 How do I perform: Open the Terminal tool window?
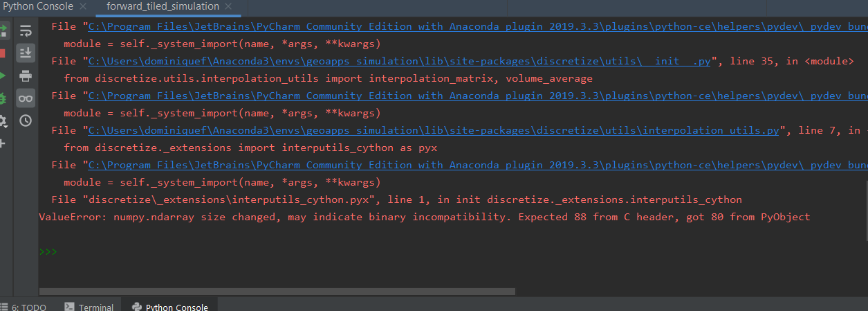tap(89, 307)
